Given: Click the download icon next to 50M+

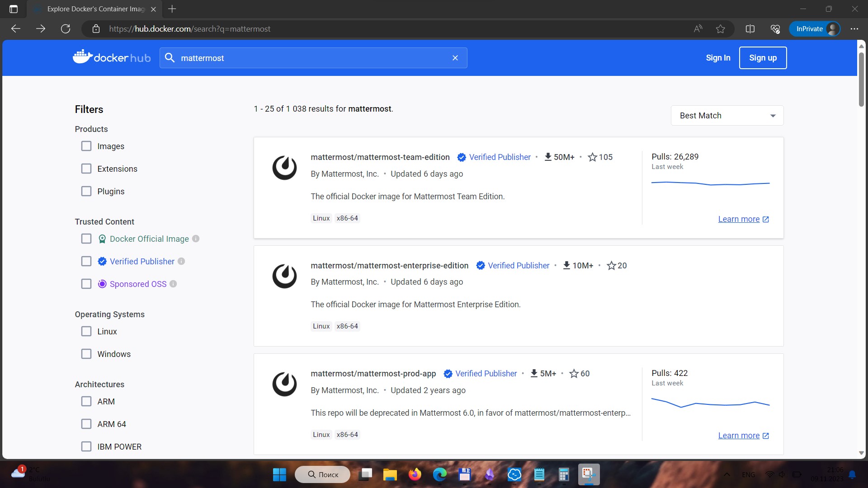Looking at the screenshot, I should [x=548, y=157].
